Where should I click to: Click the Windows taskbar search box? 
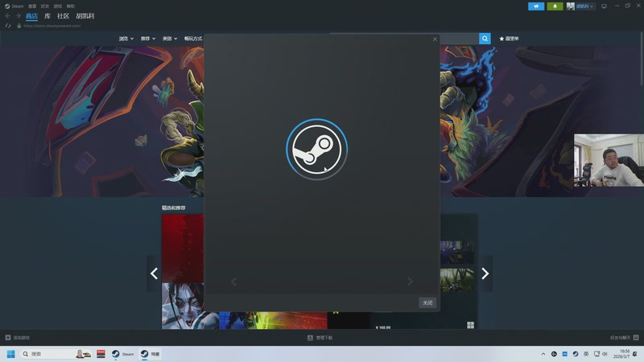point(56,354)
